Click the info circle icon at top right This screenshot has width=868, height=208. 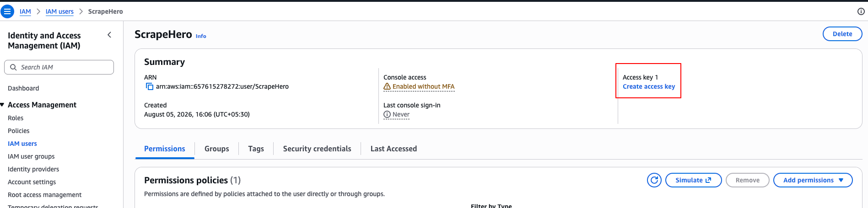[x=861, y=11]
